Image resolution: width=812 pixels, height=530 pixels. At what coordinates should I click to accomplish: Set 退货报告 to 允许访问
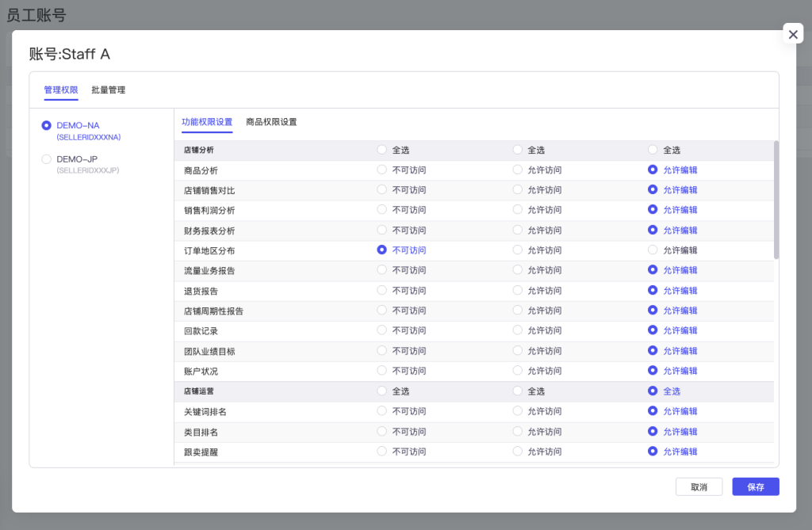point(517,291)
